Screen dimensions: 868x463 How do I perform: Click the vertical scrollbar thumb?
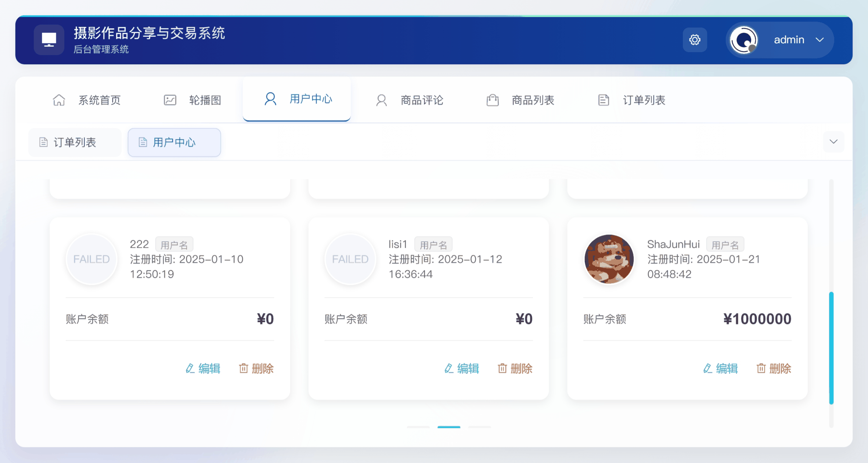[831, 347]
